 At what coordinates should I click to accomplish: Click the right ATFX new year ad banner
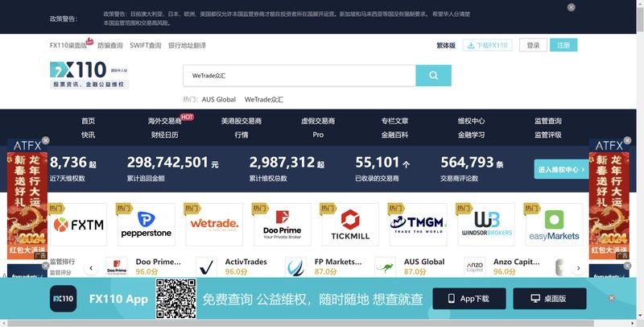click(x=609, y=199)
